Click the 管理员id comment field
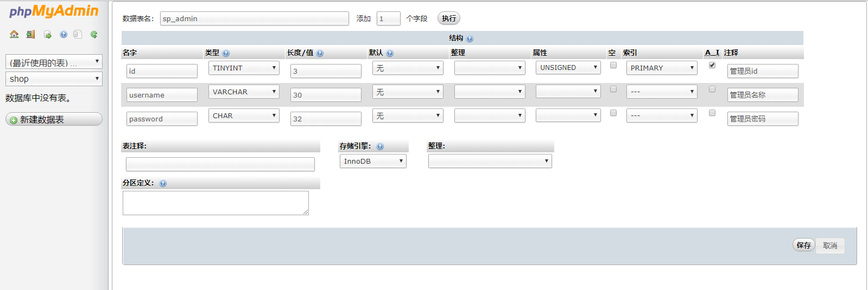The height and width of the screenshot is (290, 868). 763,71
